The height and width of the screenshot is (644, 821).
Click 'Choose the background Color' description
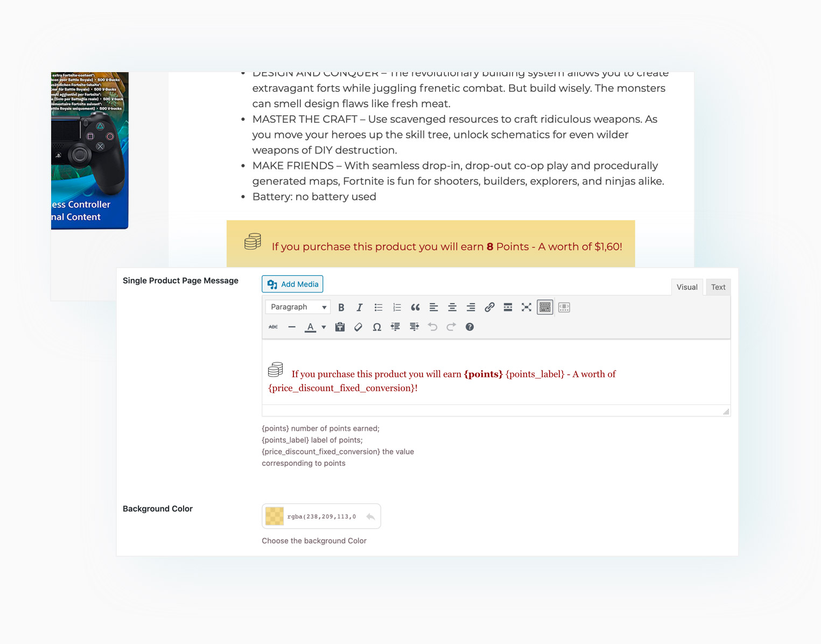pos(314,541)
